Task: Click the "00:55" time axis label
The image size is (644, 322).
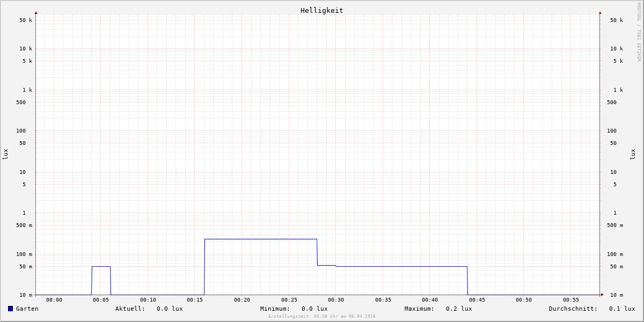Action: [x=571, y=300]
